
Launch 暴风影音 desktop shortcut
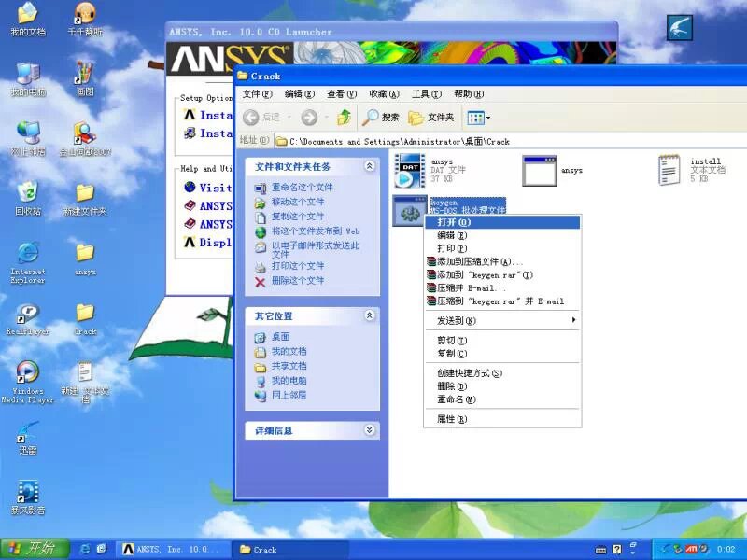coord(28,497)
